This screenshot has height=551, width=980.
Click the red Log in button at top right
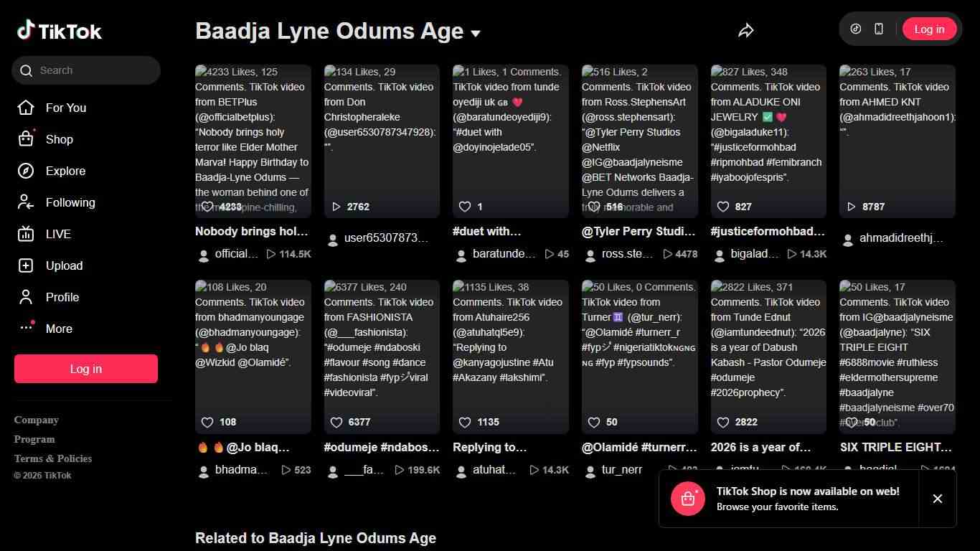[x=929, y=29]
